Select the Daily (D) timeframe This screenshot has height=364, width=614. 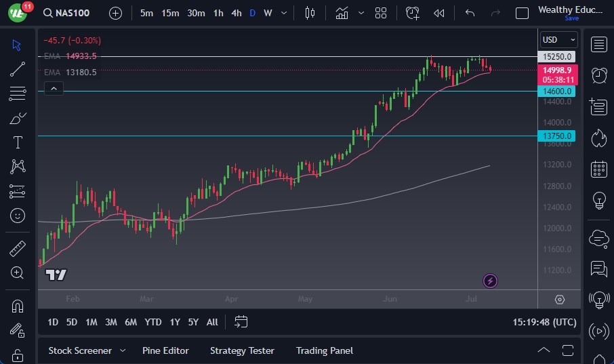pos(252,13)
